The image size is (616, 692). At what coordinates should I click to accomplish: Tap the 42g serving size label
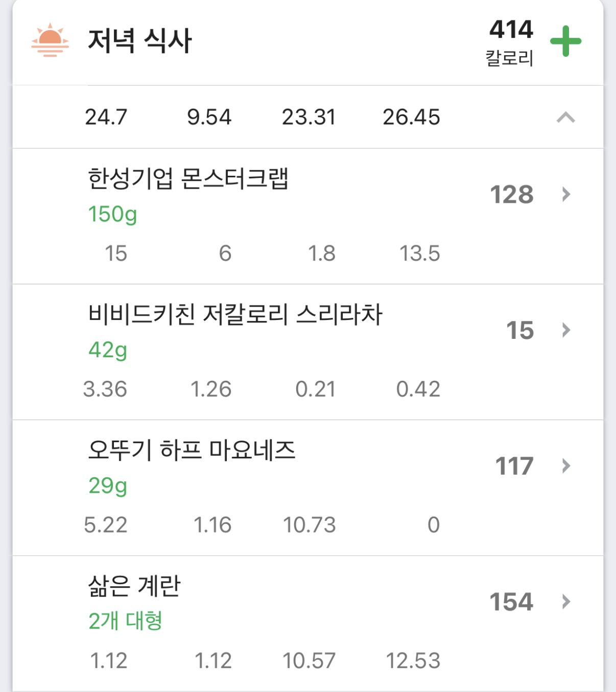[x=108, y=351]
